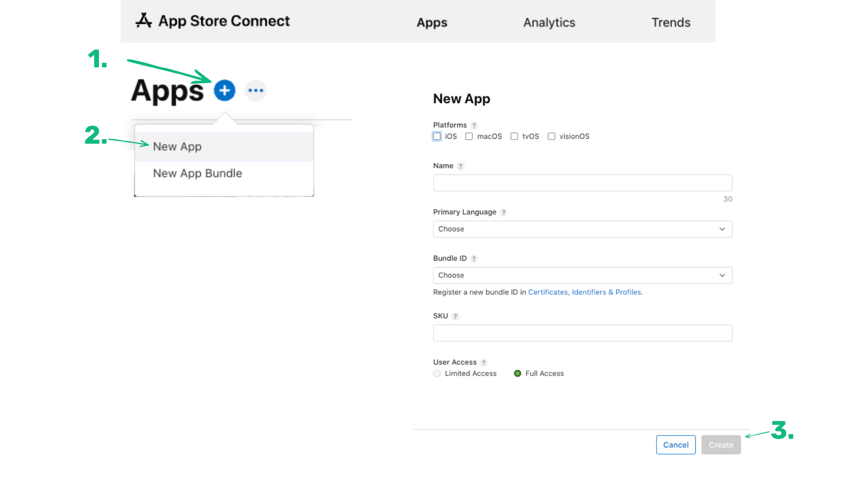Viewport: 868px width, 488px height.
Task: Open the SKU help tooltip
Action: click(x=456, y=316)
